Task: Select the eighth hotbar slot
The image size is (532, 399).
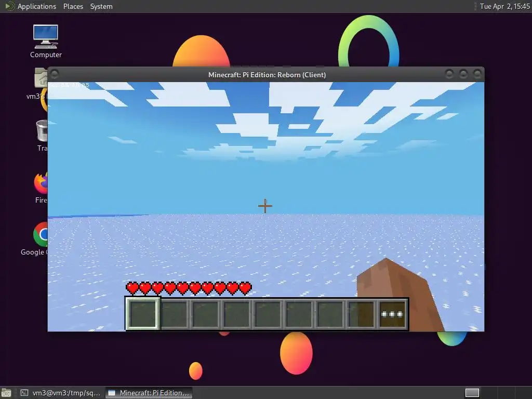Action: (x=362, y=314)
